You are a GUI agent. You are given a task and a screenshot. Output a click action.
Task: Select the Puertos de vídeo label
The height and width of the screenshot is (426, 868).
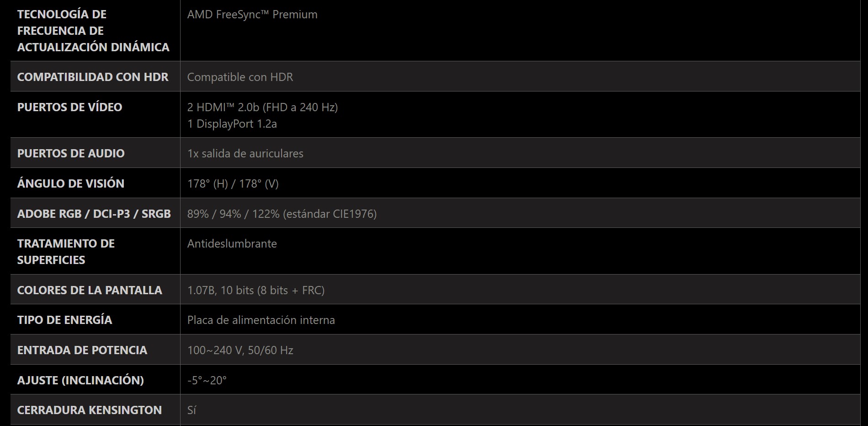pos(69,107)
